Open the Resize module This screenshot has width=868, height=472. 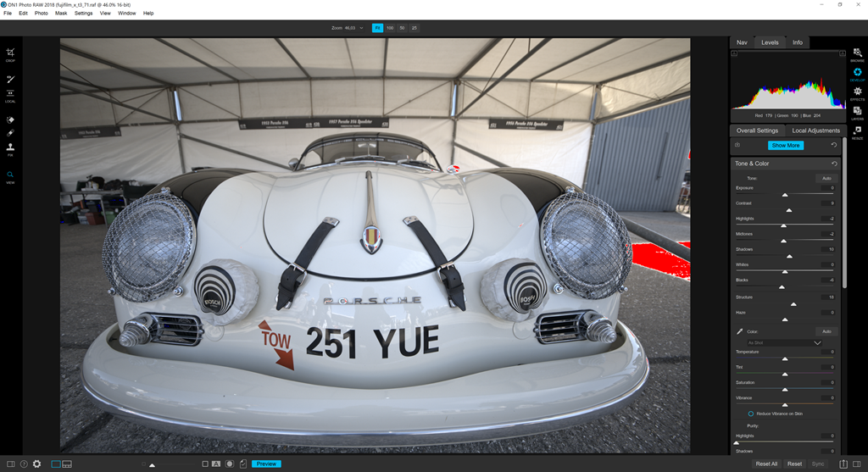tap(857, 131)
